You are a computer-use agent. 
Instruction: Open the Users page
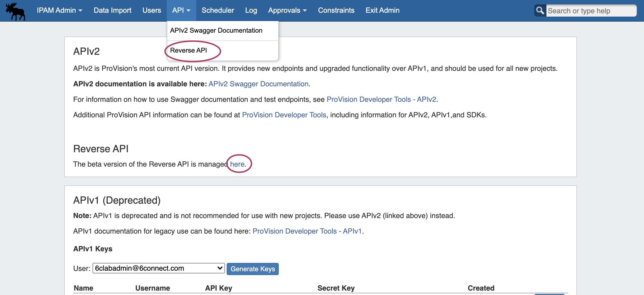pyautogui.click(x=152, y=11)
